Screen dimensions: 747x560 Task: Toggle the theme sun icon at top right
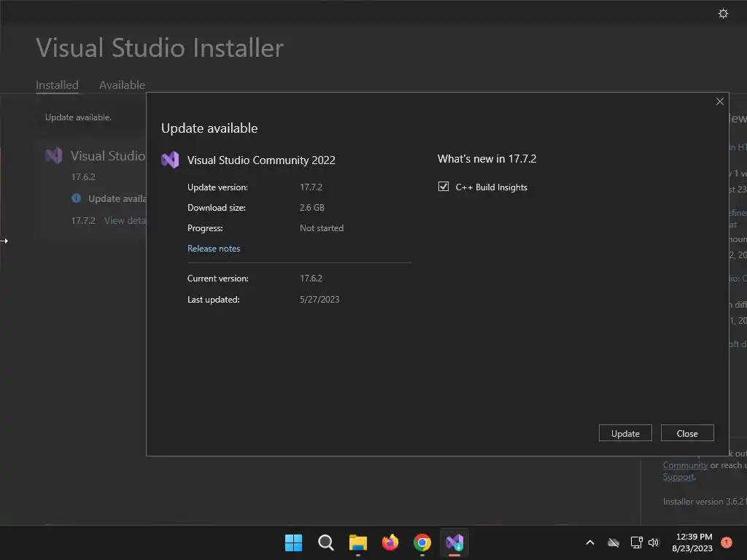723,13
